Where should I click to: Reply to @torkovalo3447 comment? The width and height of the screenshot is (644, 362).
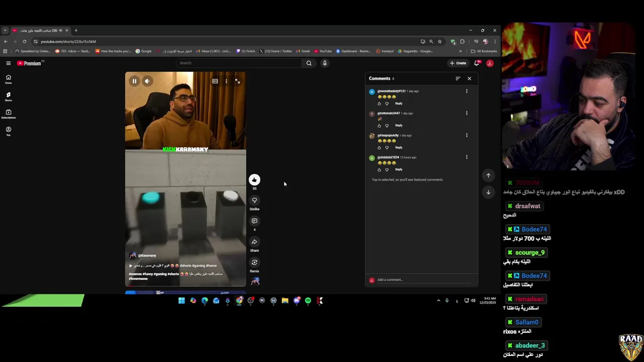tap(398, 125)
